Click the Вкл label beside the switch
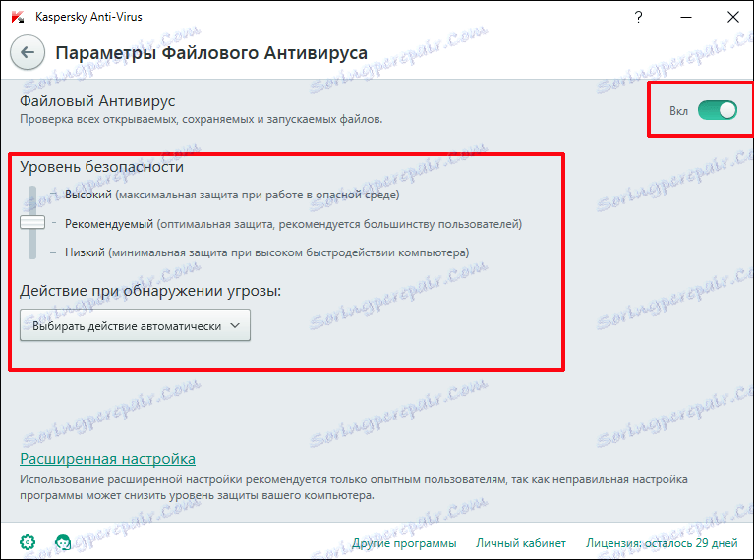This screenshot has width=754, height=560. (678, 111)
